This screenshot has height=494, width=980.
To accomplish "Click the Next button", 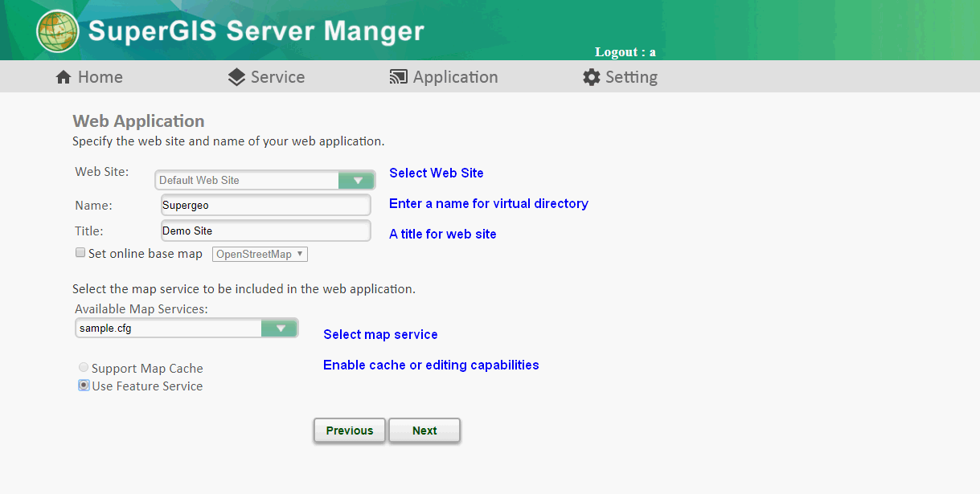I will tap(424, 431).
